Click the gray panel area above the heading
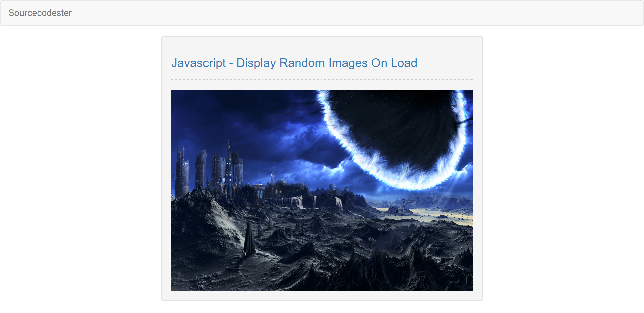The image size is (644, 313). pos(322,45)
